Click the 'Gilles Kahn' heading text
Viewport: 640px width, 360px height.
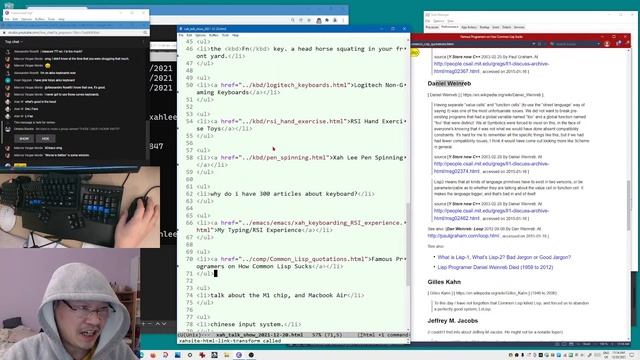[x=444, y=282]
